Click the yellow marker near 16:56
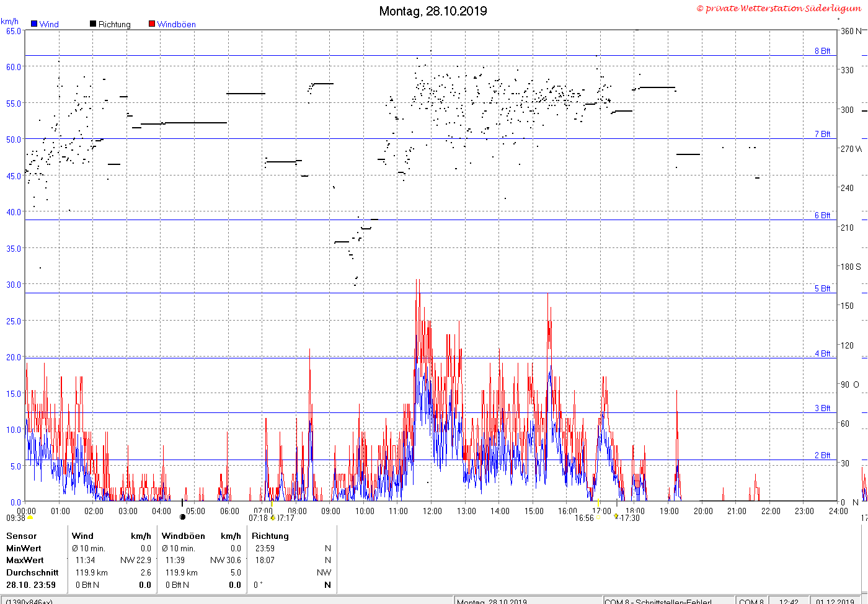The image size is (868, 604). click(598, 518)
